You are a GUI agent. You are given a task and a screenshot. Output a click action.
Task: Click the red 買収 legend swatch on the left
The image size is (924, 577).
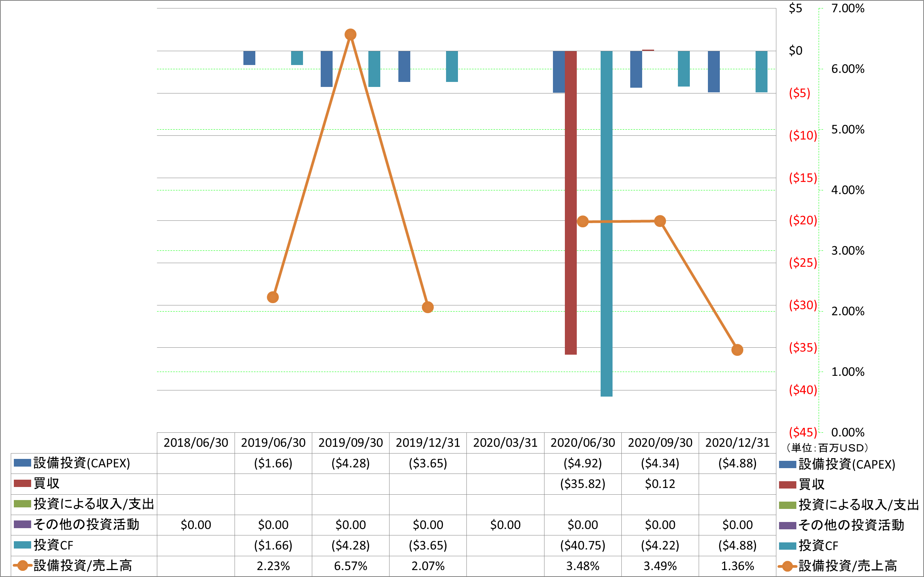tap(22, 484)
